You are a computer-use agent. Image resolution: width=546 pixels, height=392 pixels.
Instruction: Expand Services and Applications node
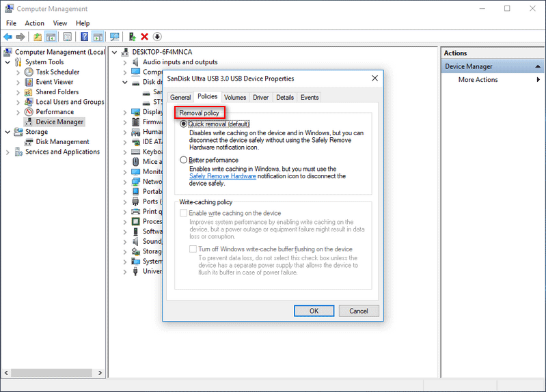click(x=8, y=152)
